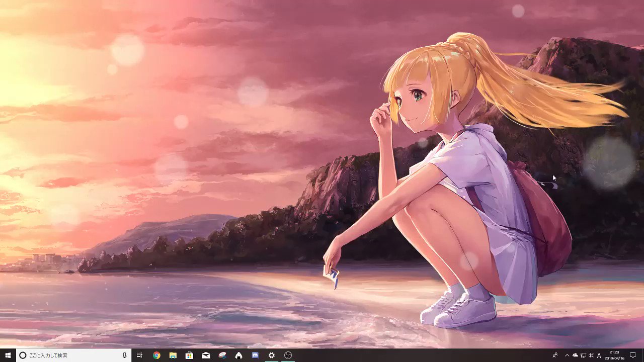
Task: Open the Windows Start menu
Action: click(8, 355)
